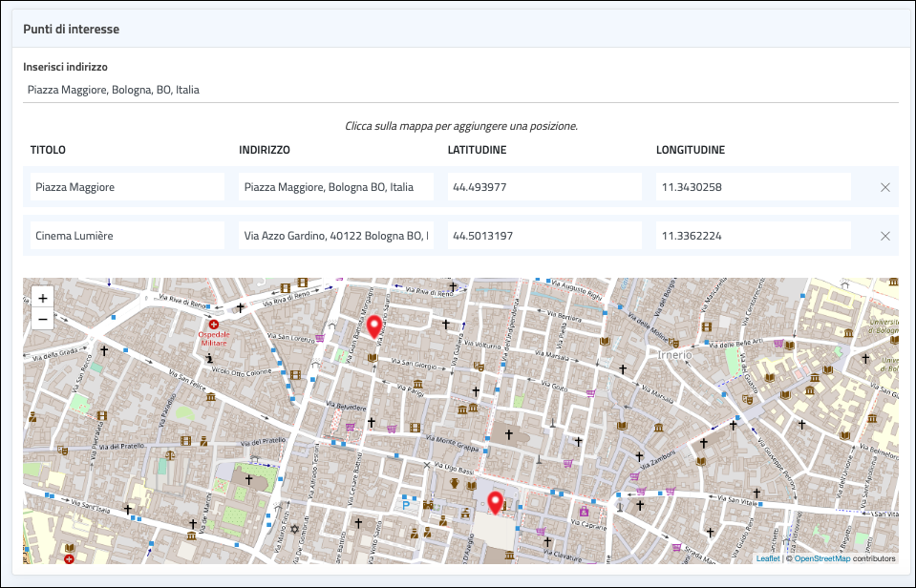916x588 pixels.
Task: Open the Leaflet attribution link
Action: tap(767, 558)
